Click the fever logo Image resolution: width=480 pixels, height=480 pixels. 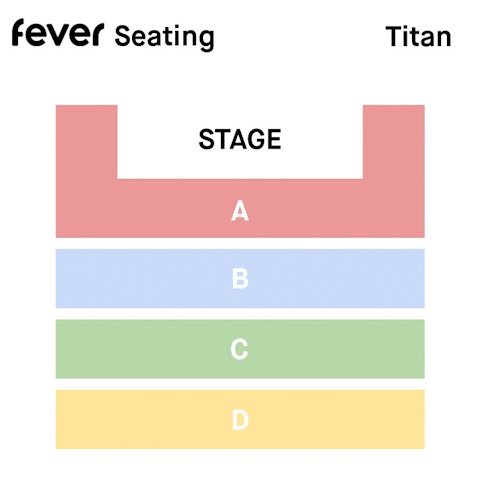(x=58, y=32)
